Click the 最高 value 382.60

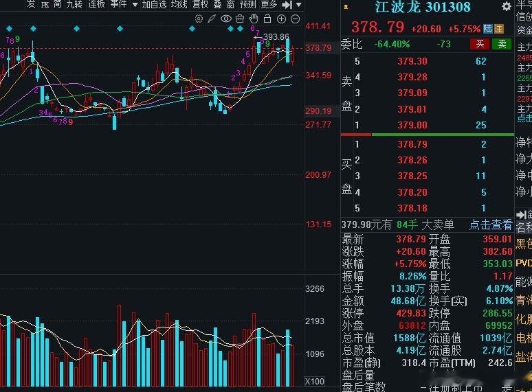click(x=497, y=251)
